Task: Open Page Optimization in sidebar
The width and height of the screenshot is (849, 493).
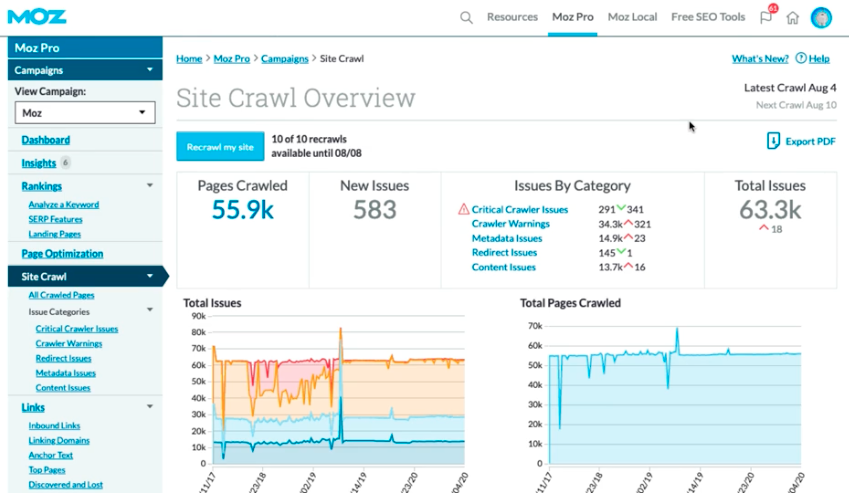Action: coord(62,254)
